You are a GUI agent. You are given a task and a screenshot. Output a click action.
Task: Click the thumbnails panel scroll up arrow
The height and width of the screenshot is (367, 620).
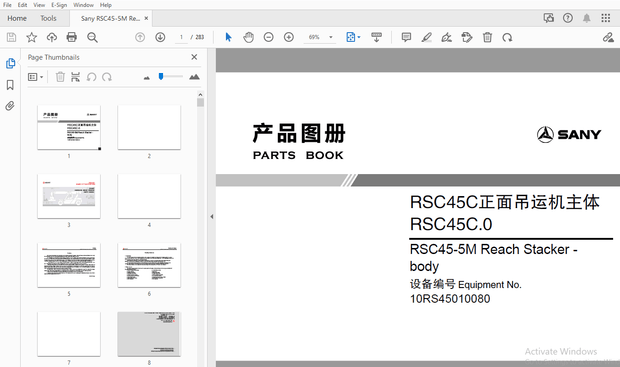(x=200, y=95)
